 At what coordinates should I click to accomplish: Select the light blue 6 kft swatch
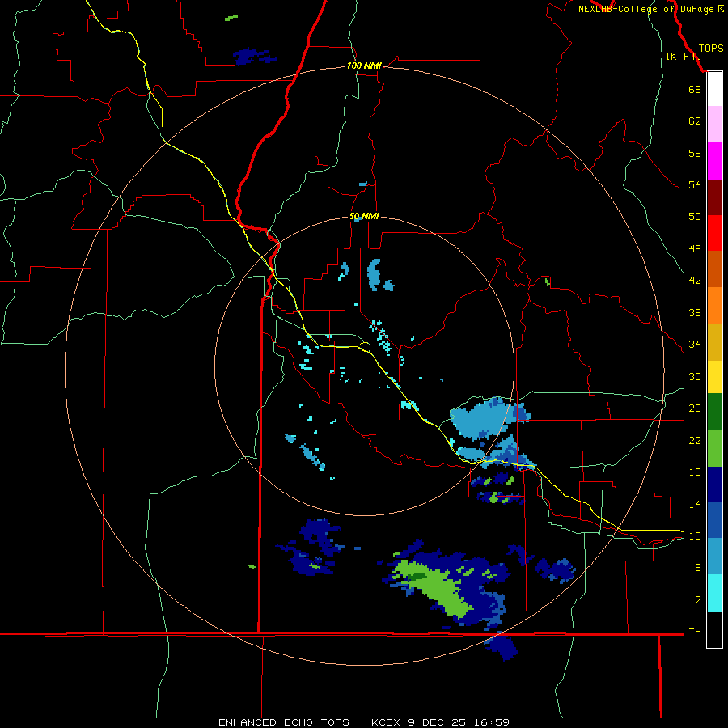(714, 557)
